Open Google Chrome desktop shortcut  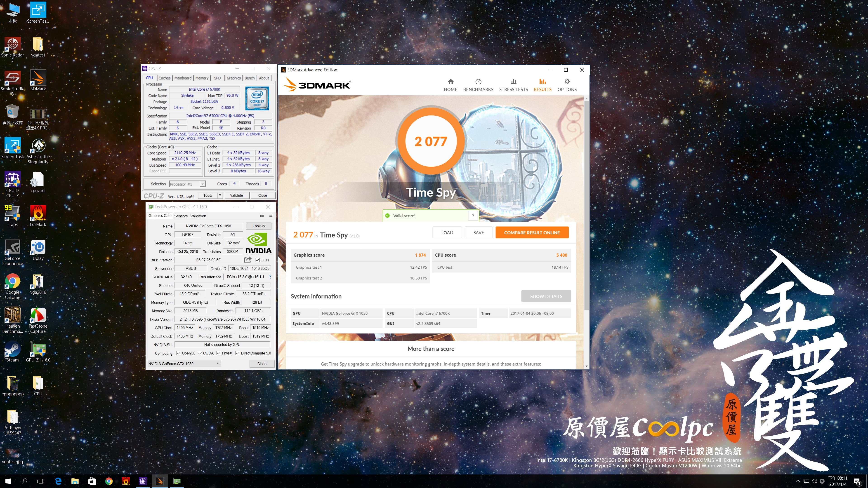tap(12, 286)
